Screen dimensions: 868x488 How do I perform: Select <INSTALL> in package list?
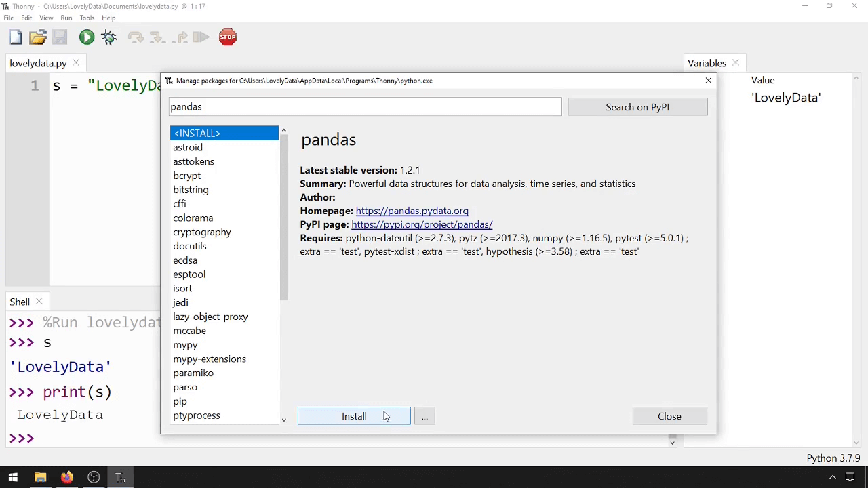(224, 133)
